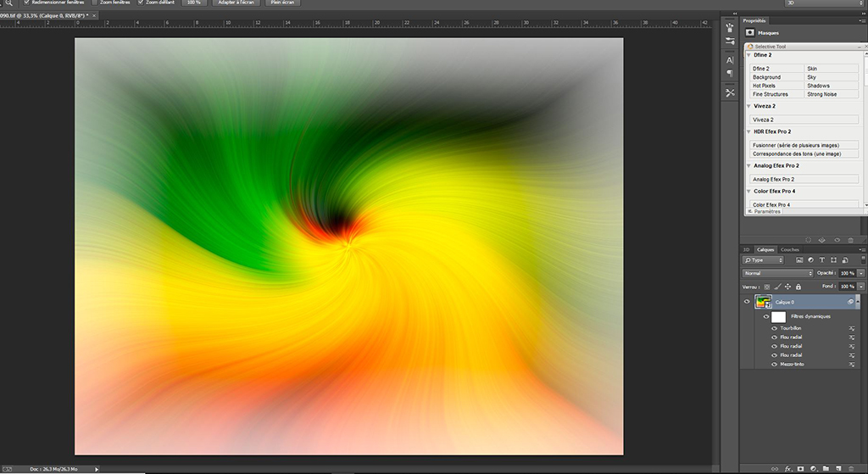The height and width of the screenshot is (474, 868).
Task: Lock layer position with move icon
Action: click(787, 287)
